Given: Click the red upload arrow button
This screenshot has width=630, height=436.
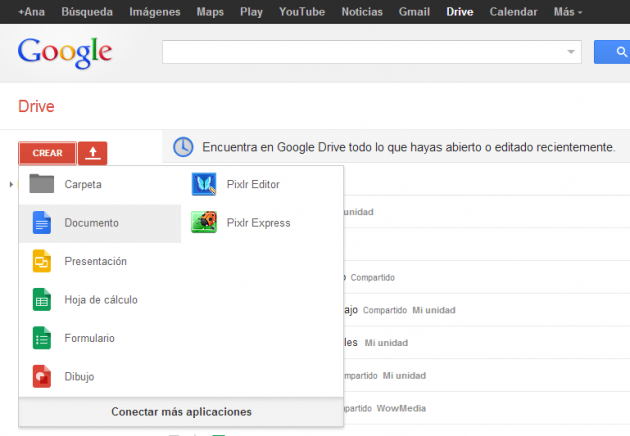Looking at the screenshot, I should click(92, 153).
